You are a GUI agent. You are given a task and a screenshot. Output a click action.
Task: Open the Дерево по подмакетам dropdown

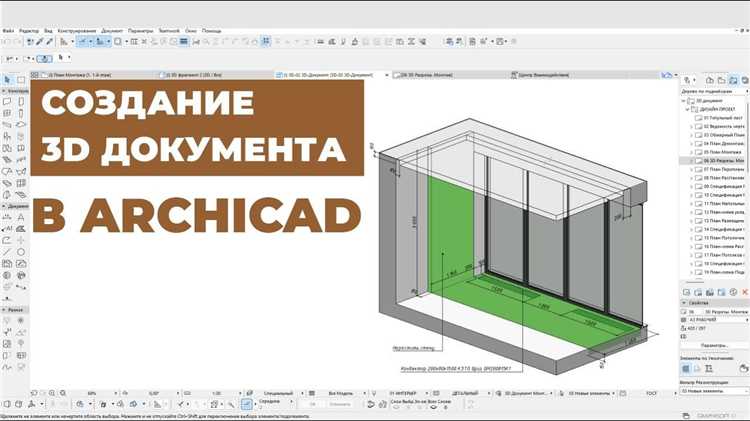(x=714, y=91)
